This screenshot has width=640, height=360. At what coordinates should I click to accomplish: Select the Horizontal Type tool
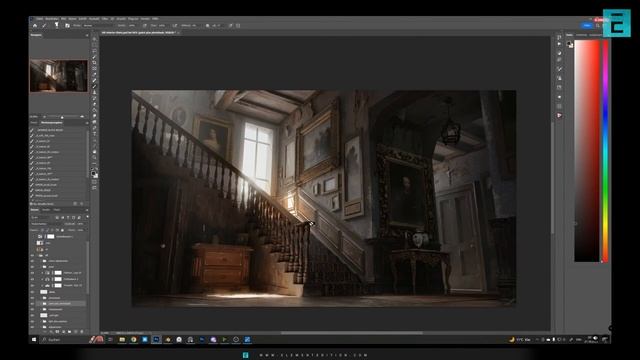click(94, 133)
